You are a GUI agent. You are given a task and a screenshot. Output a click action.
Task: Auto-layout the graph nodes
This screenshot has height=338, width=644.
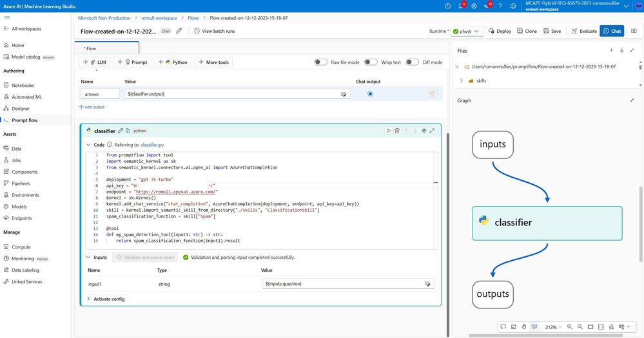point(611,327)
